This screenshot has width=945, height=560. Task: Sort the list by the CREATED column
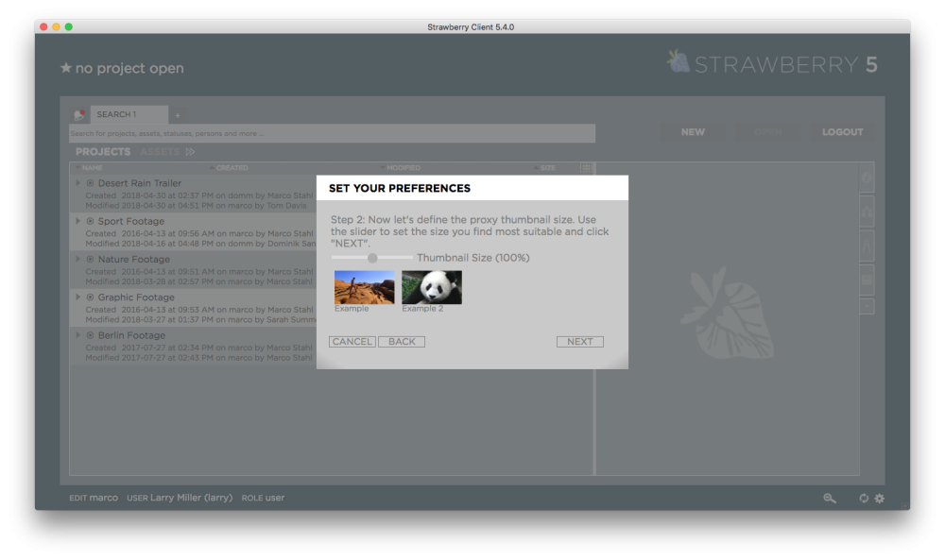pos(232,168)
